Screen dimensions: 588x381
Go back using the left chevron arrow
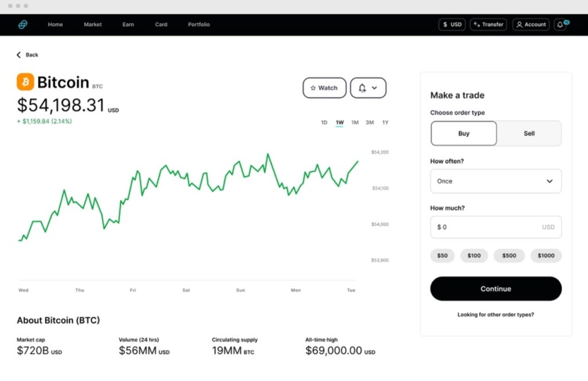point(19,55)
